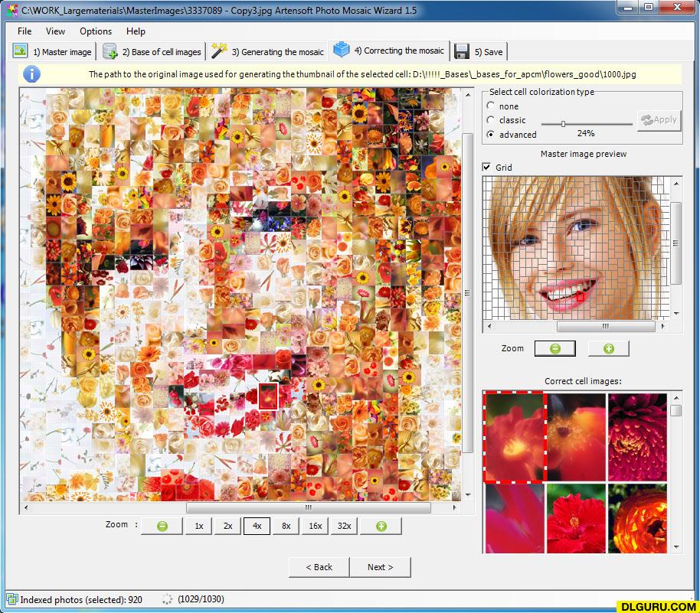Click the Master image step picture icon
Image resolution: width=700 pixels, height=613 pixels.
point(20,51)
